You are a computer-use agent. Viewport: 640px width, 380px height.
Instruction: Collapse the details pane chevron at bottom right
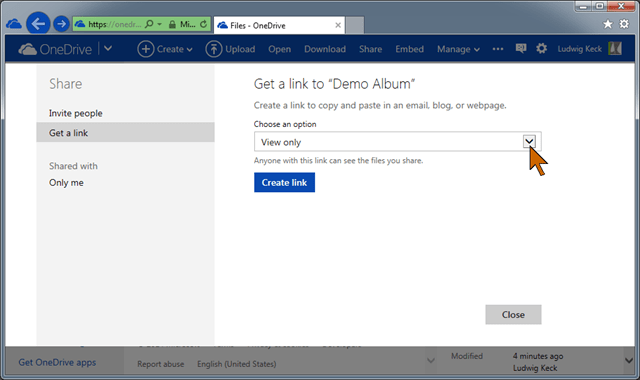pos(629,360)
